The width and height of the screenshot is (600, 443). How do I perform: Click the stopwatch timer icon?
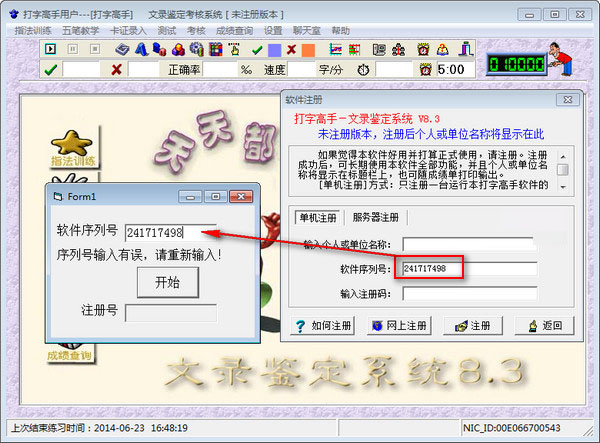pyautogui.click(x=363, y=69)
